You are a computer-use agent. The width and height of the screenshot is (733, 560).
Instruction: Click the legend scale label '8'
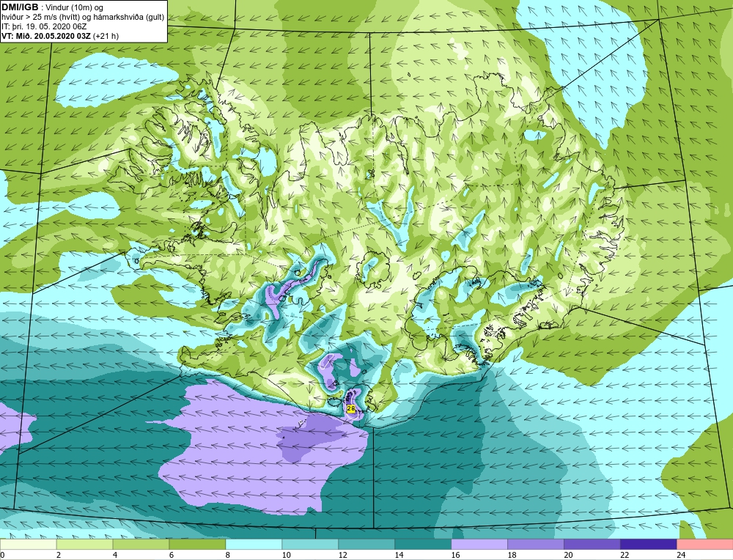(228, 555)
